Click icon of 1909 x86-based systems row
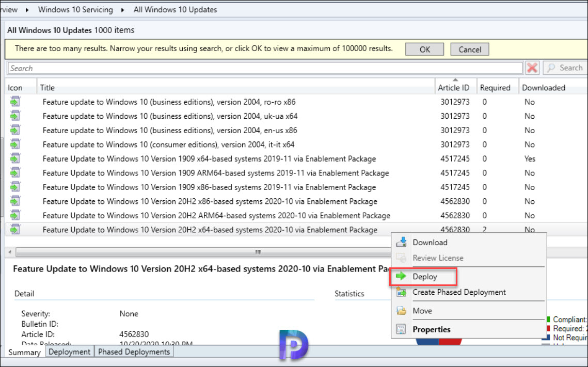Screen dimensions: 588x367 click(x=15, y=187)
